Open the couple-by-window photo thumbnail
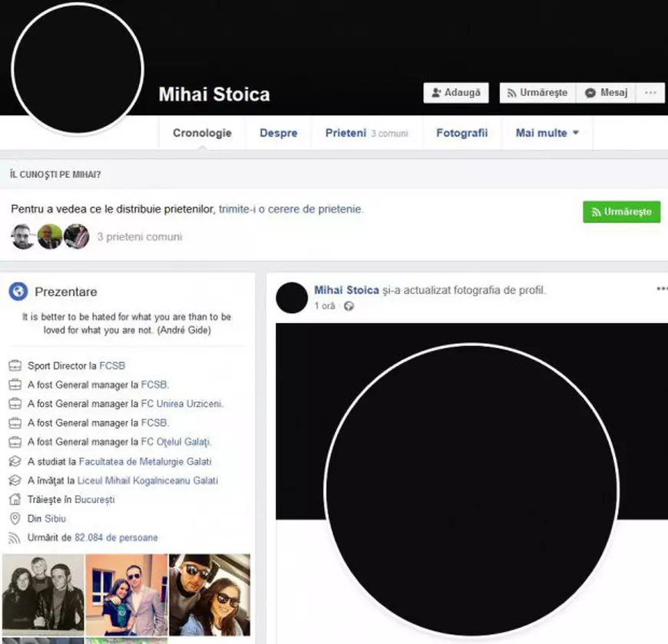This screenshot has width=668, height=644. click(x=127, y=595)
